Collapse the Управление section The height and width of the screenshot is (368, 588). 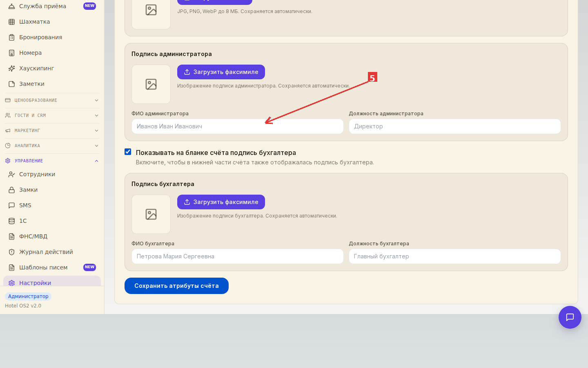point(52,161)
